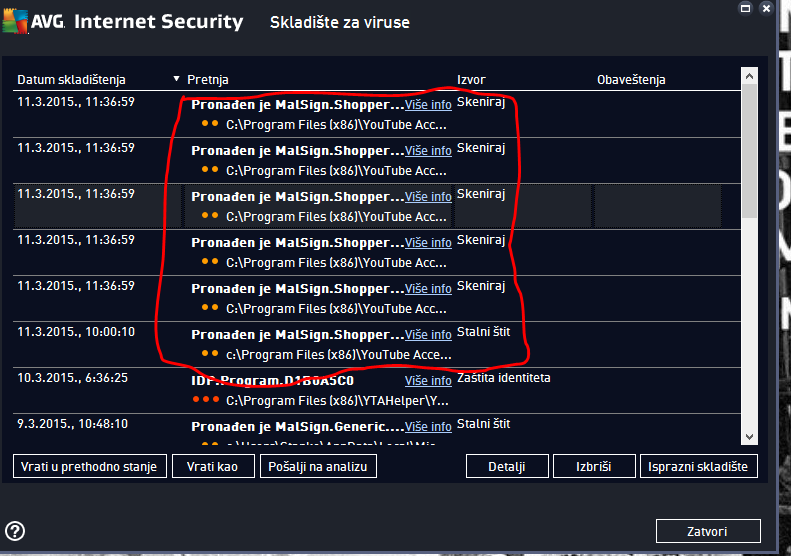Click scrollbar down arrow
Image resolution: width=791 pixels, height=556 pixels.
(x=749, y=437)
